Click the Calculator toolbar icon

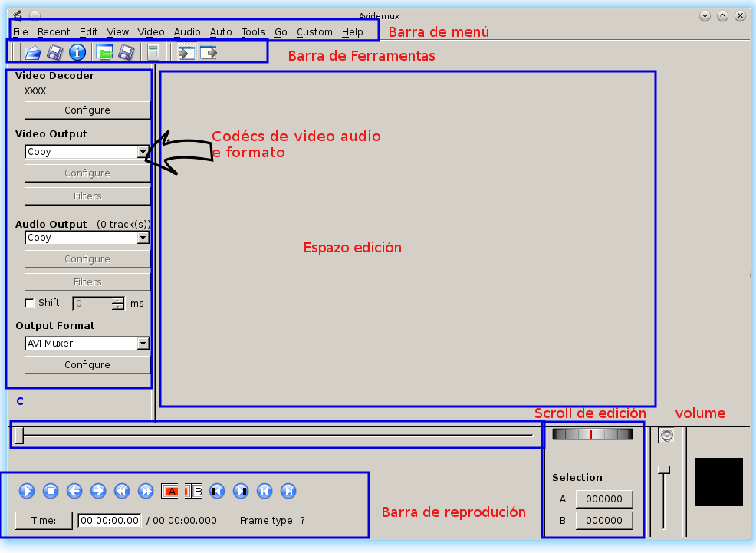click(x=153, y=51)
